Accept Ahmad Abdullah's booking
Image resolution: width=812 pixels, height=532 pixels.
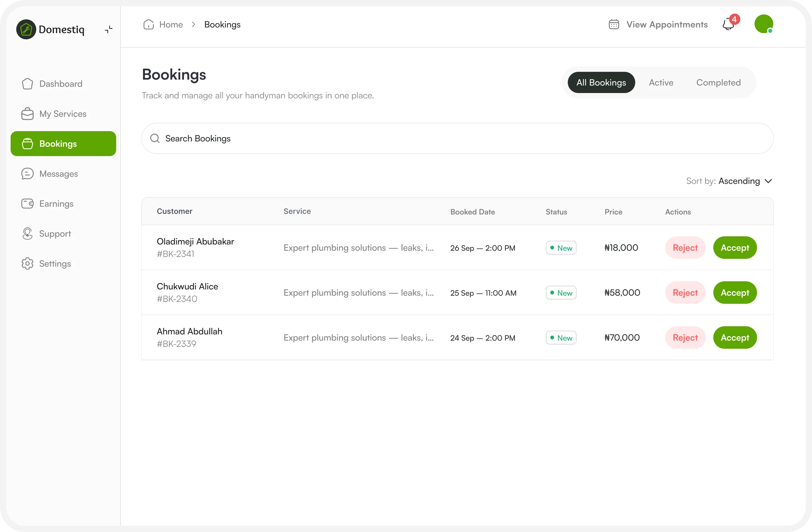point(735,337)
